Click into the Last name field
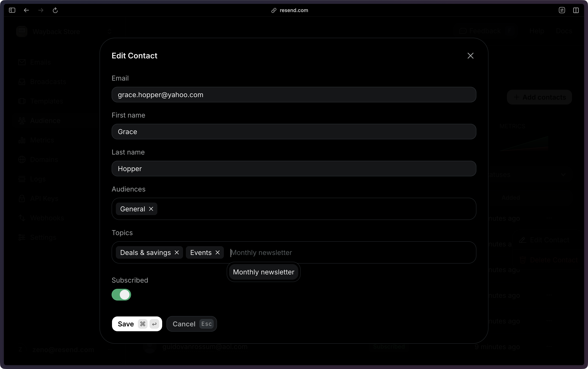The image size is (588, 369). tap(294, 169)
